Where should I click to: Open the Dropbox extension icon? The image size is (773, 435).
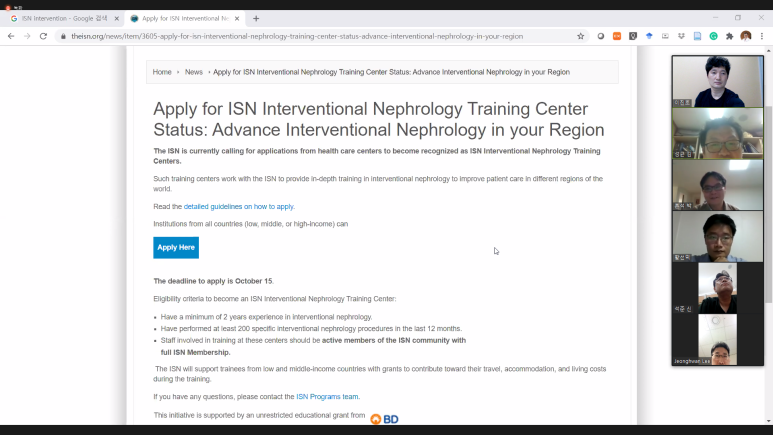(x=681, y=36)
